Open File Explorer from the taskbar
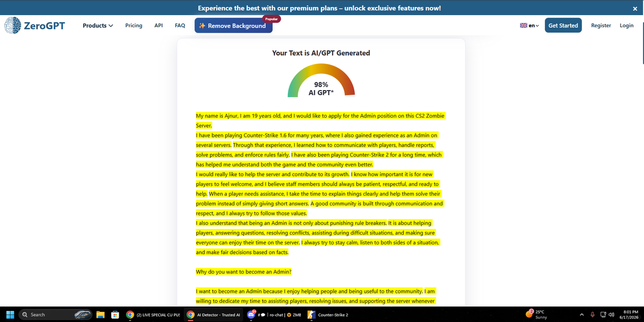This screenshot has height=322, width=644. pyautogui.click(x=100, y=314)
